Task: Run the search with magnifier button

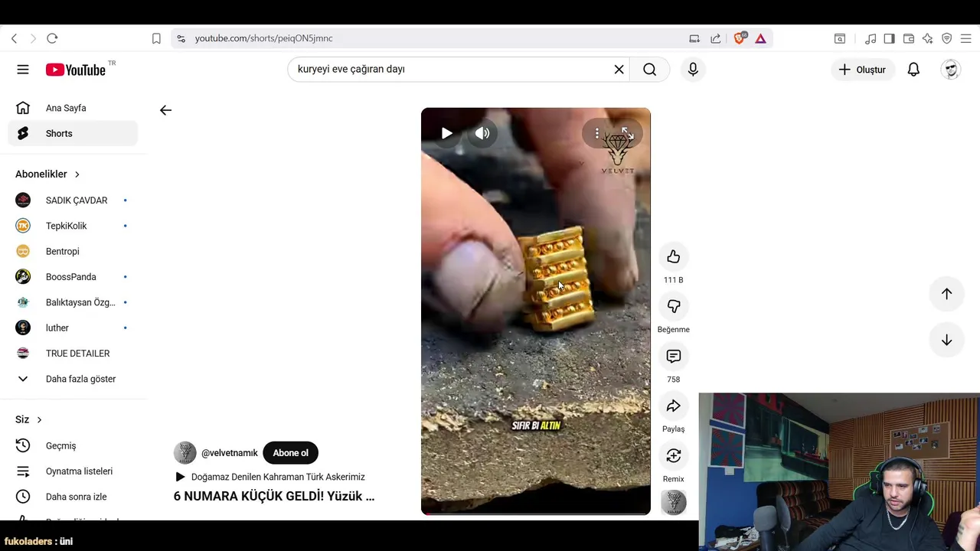Action: pyautogui.click(x=649, y=70)
